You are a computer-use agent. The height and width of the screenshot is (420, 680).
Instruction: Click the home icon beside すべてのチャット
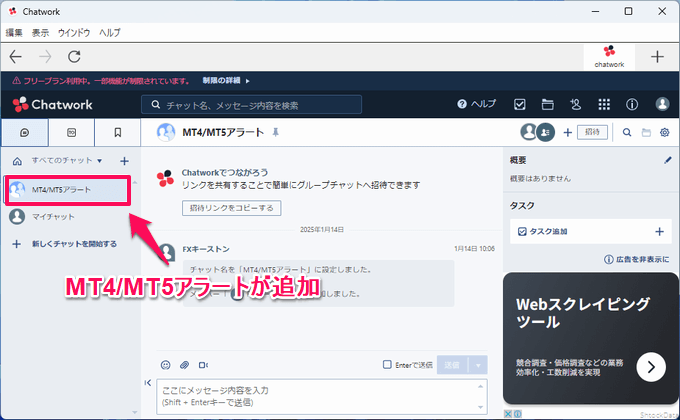tap(17, 161)
